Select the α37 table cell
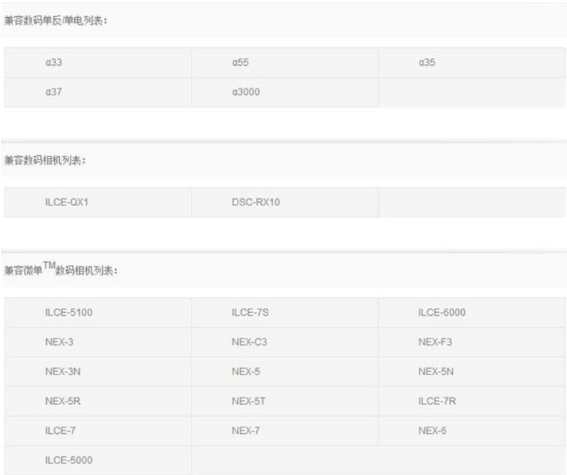Screen dimensions: 567x475 pos(98,92)
